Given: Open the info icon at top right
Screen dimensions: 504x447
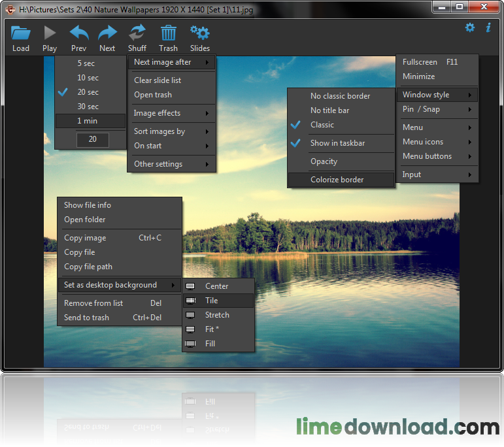Looking at the screenshot, I should coord(488,27).
